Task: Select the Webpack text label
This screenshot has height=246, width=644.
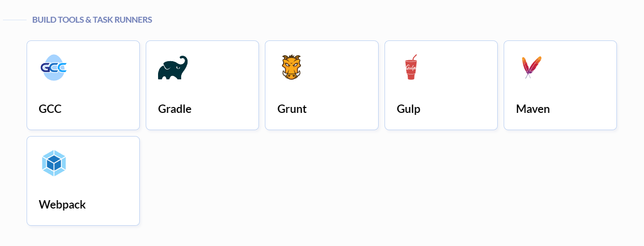Action: coord(63,205)
